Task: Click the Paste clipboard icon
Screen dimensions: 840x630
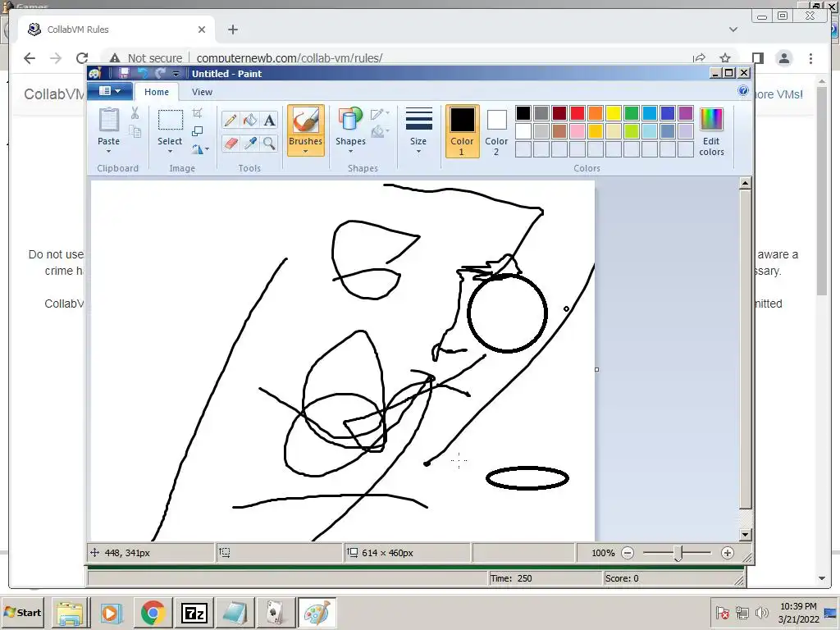Action: pos(109,120)
